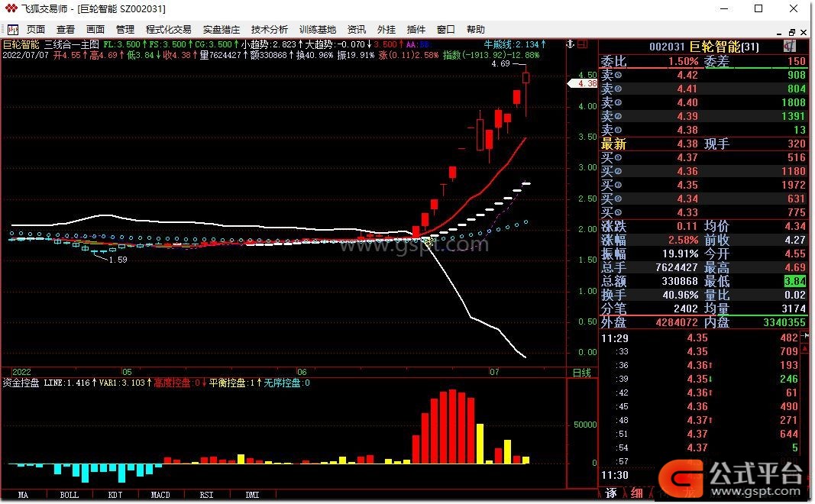
Task: Click the 1.59 low price marker on the chart
Action: (x=118, y=260)
